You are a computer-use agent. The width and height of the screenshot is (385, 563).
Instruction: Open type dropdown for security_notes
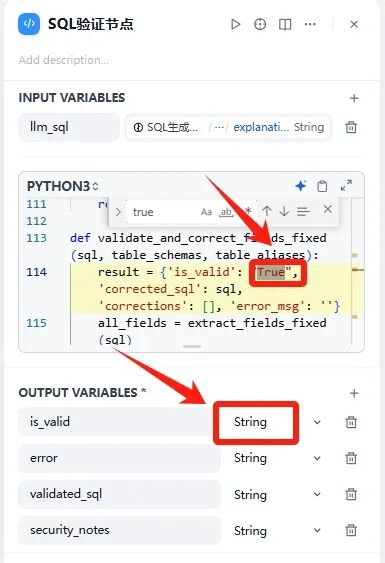point(250,530)
